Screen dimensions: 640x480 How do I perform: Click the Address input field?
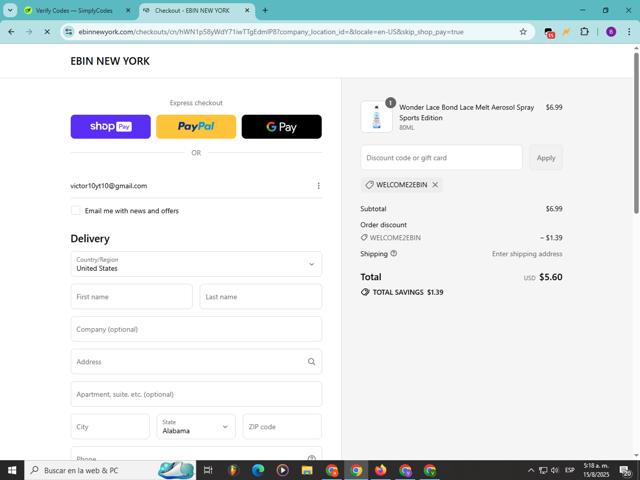196,362
